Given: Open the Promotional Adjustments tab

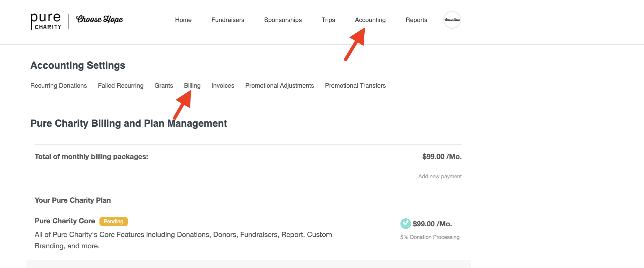Looking at the screenshot, I should tap(279, 86).
